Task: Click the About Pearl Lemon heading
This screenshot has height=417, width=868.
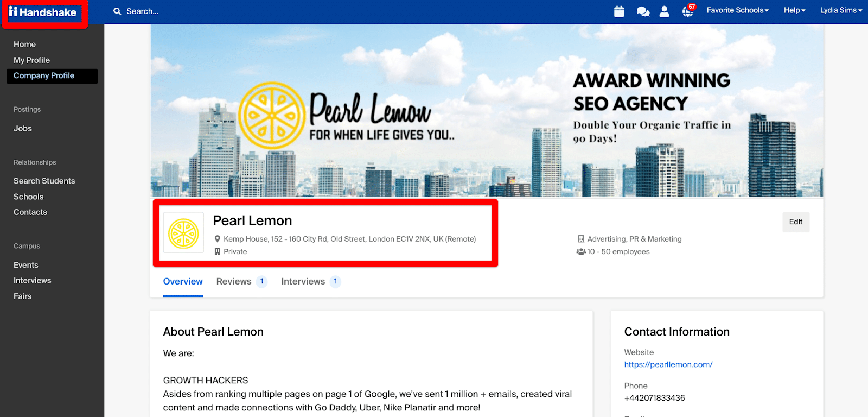Action: [x=213, y=332]
